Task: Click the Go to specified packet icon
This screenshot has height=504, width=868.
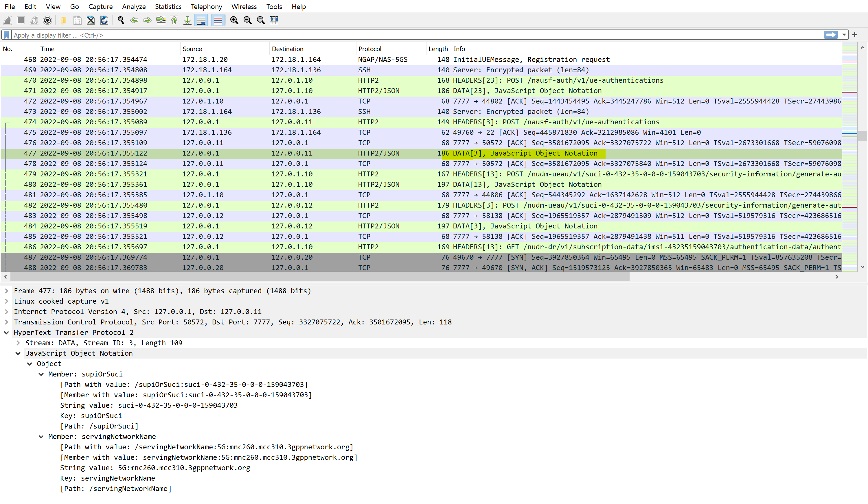Action: 161,20
